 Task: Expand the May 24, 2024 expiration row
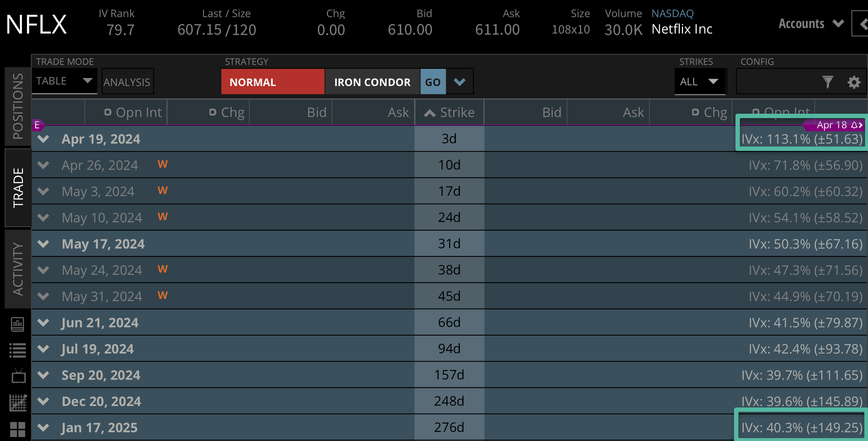[43, 270]
